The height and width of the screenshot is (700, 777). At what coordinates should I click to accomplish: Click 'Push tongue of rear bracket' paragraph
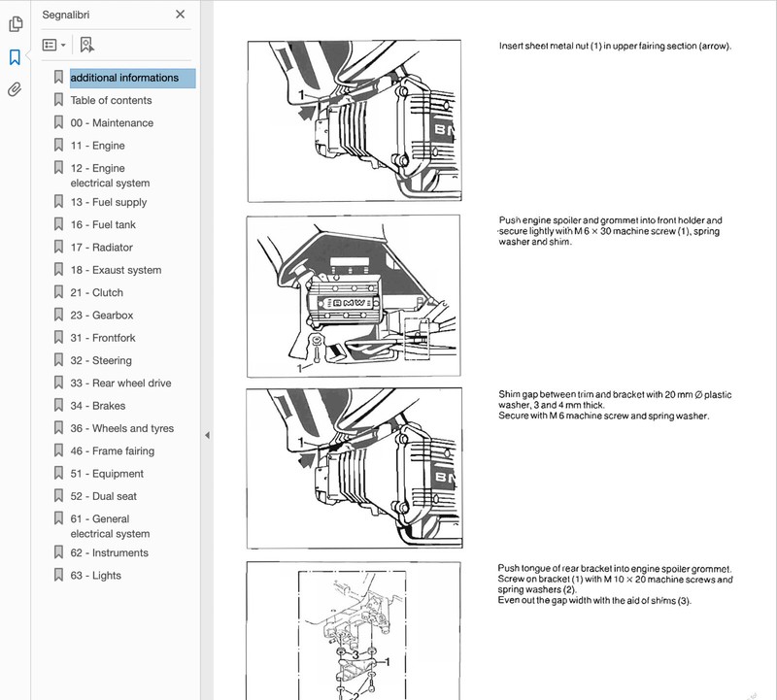click(x=615, y=584)
